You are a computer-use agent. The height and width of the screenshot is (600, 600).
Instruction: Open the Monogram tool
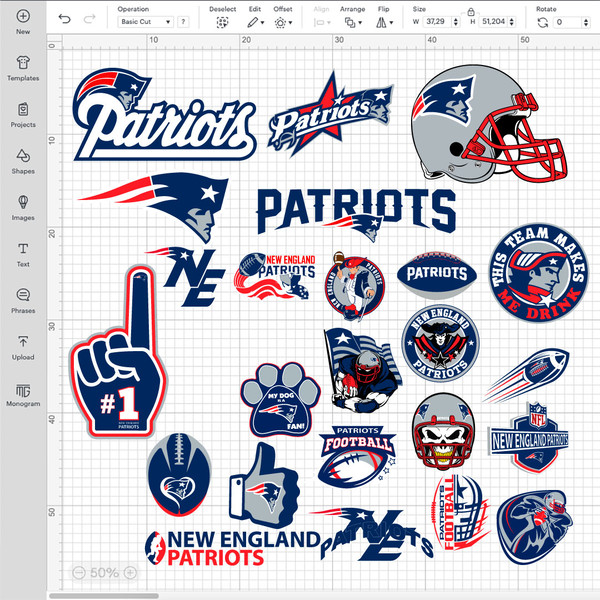23,394
